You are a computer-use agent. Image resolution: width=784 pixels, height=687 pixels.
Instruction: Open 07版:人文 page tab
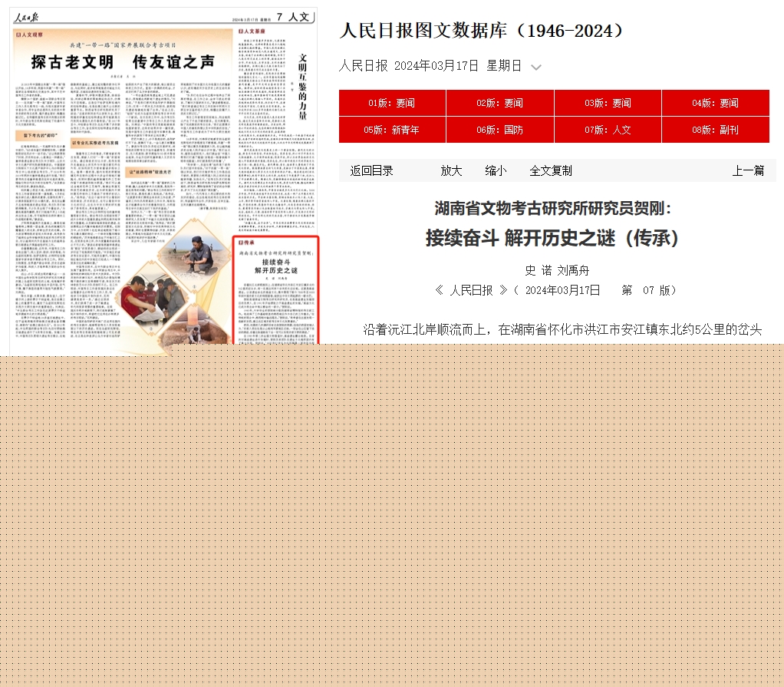(608, 130)
